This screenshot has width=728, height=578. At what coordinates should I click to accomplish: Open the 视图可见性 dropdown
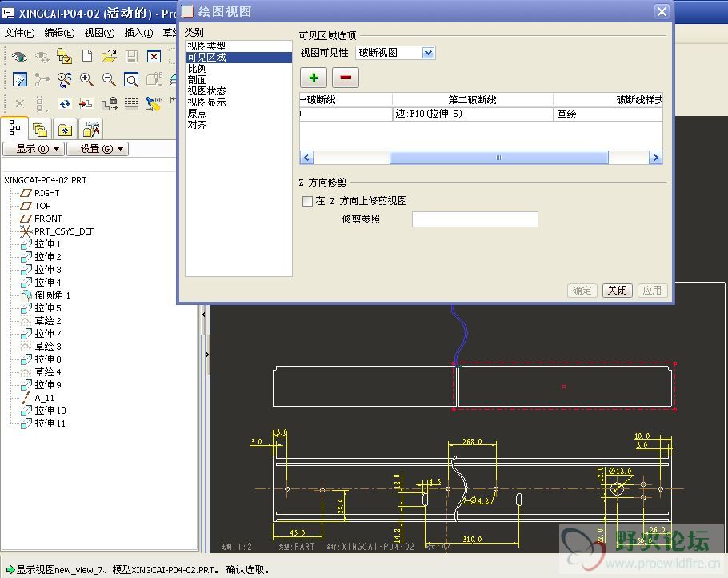[428, 53]
